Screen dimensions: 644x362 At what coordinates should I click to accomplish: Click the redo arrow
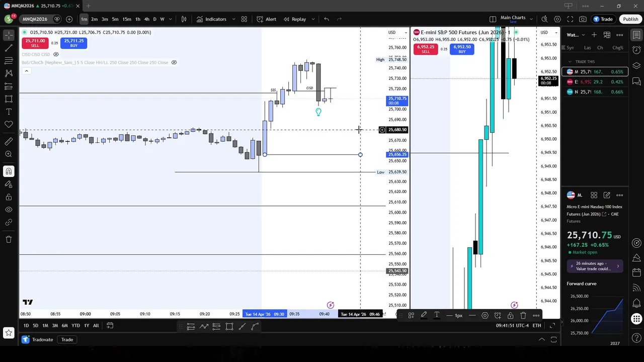pyautogui.click(x=339, y=19)
